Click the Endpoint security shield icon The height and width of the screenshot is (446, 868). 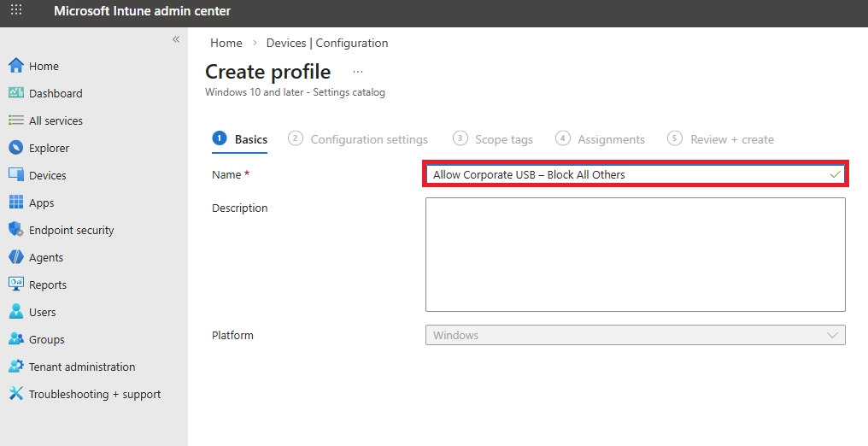[x=16, y=230]
